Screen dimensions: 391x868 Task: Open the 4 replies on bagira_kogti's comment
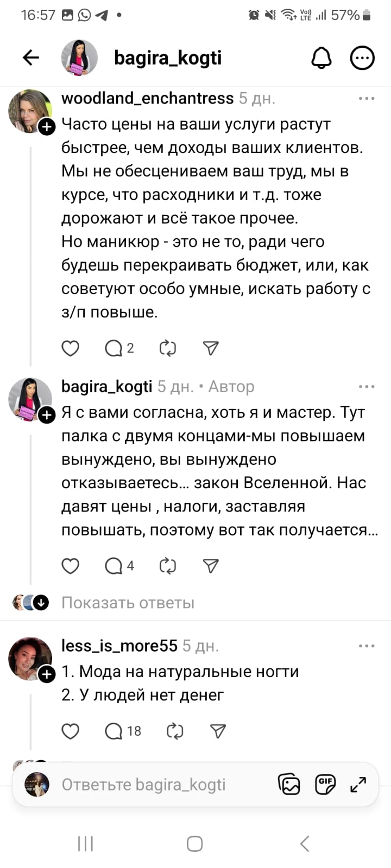(119, 566)
